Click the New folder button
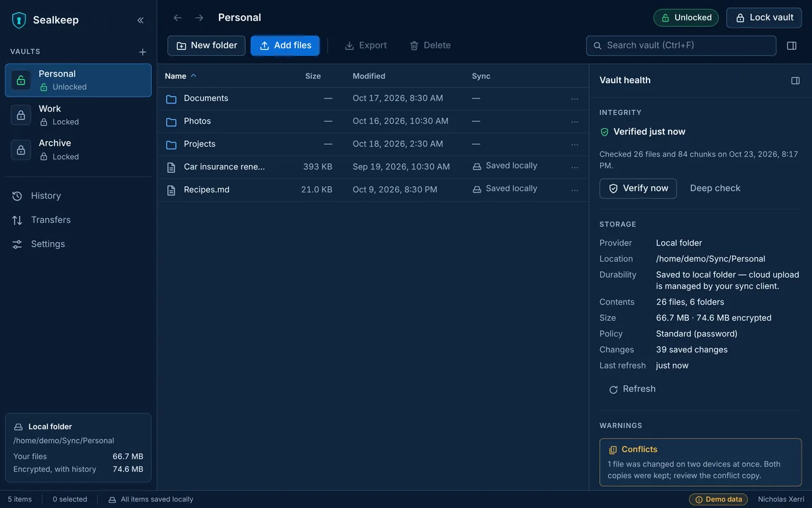The image size is (812, 508). pyautogui.click(x=206, y=46)
